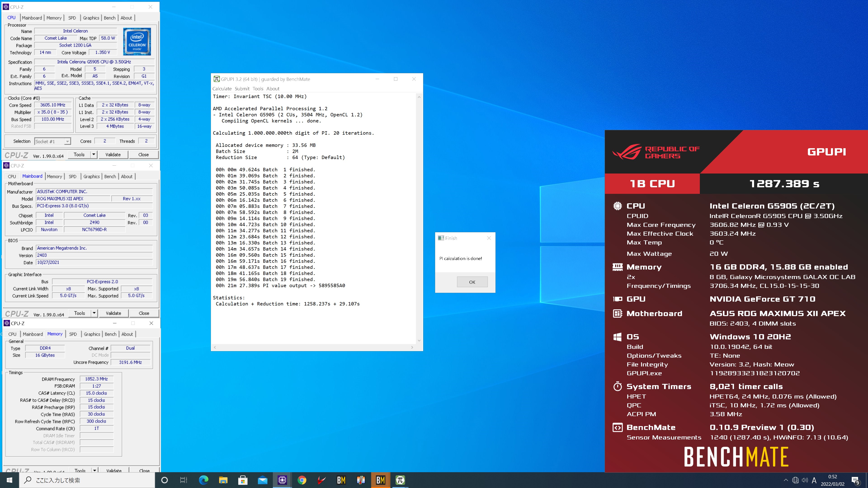The image size is (868, 488).
Task: Switch to CPU-Z via its taskbar icon
Action: tap(282, 480)
